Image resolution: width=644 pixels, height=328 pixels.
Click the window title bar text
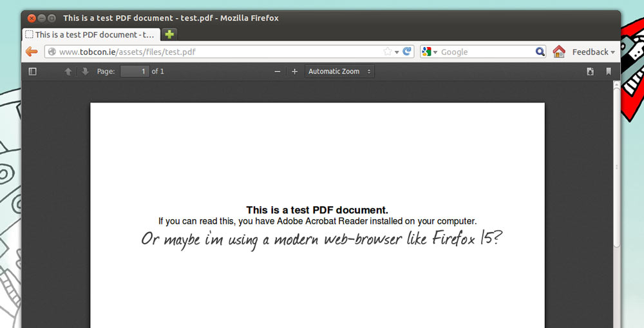pyautogui.click(x=171, y=18)
